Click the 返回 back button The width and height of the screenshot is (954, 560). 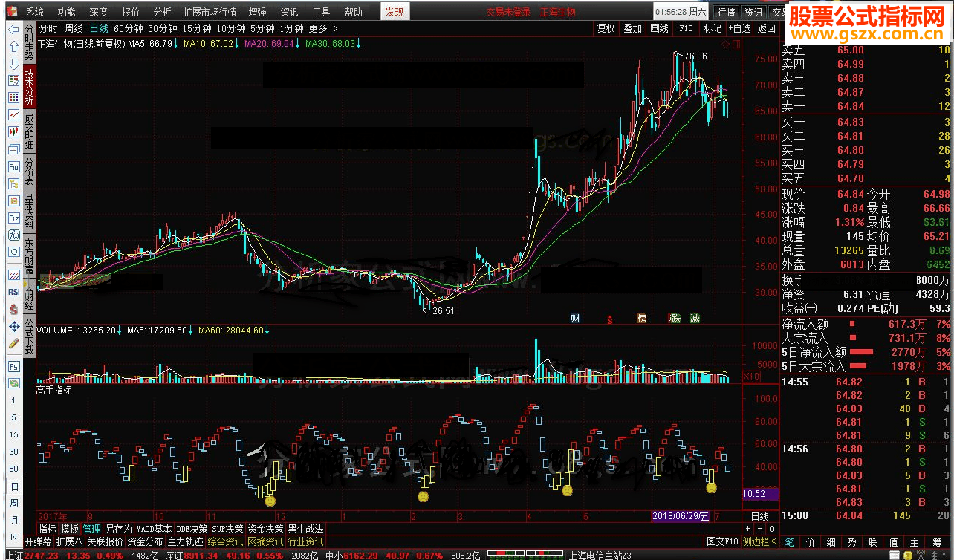pos(766,28)
